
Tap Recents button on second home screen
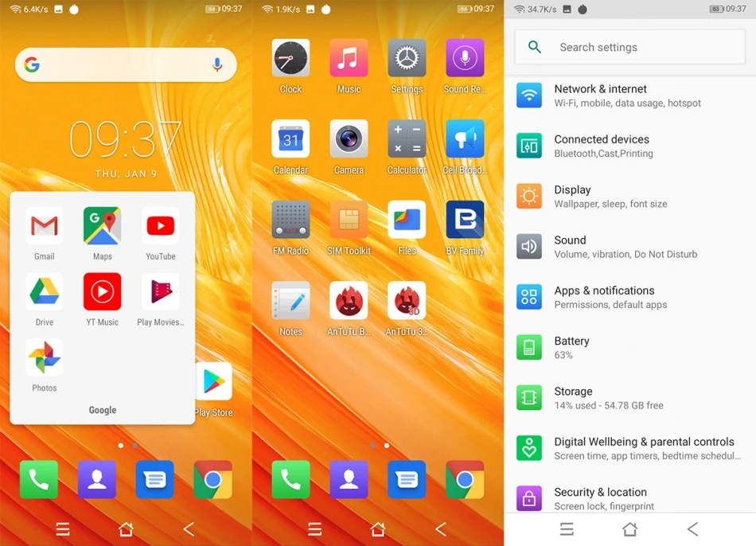pos(315,529)
